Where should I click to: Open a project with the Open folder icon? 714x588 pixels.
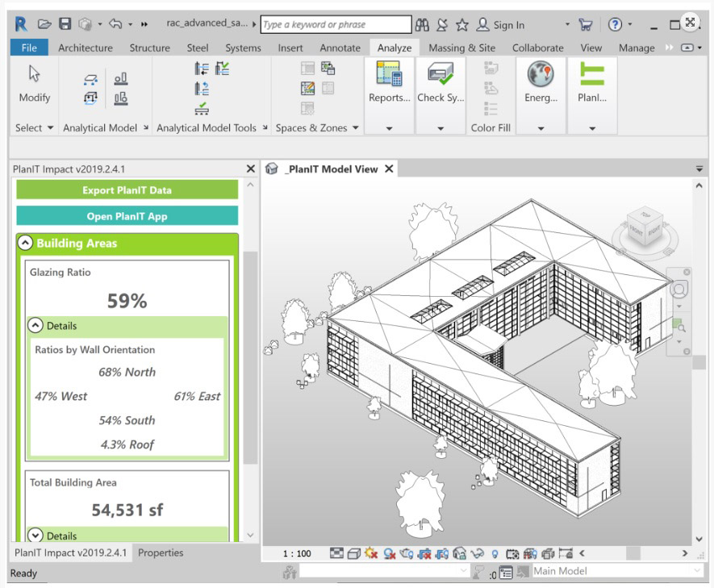[44, 24]
